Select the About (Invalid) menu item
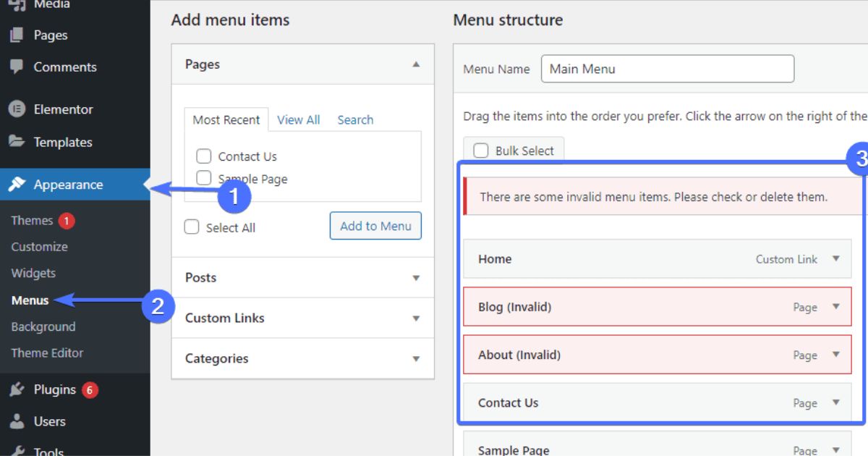Image resolution: width=868 pixels, height=456 pixels. tap(658, 354)
